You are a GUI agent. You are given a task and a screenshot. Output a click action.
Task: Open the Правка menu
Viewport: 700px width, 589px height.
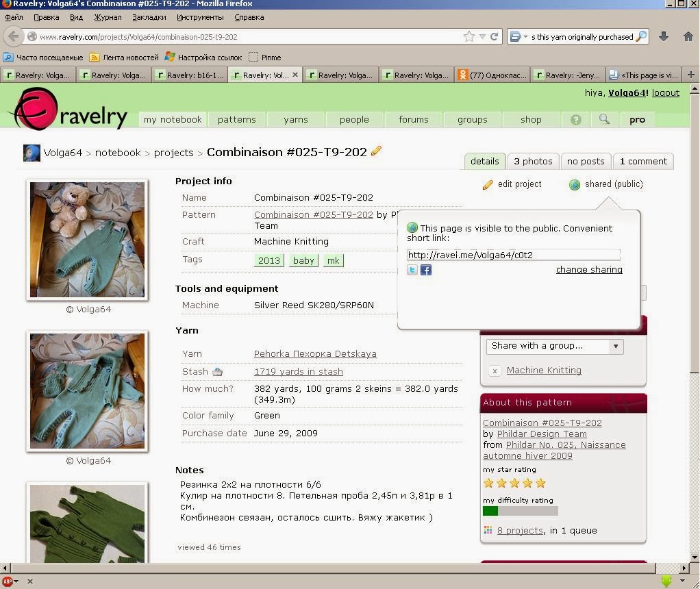pyautogui.click(x=47, y=17)
